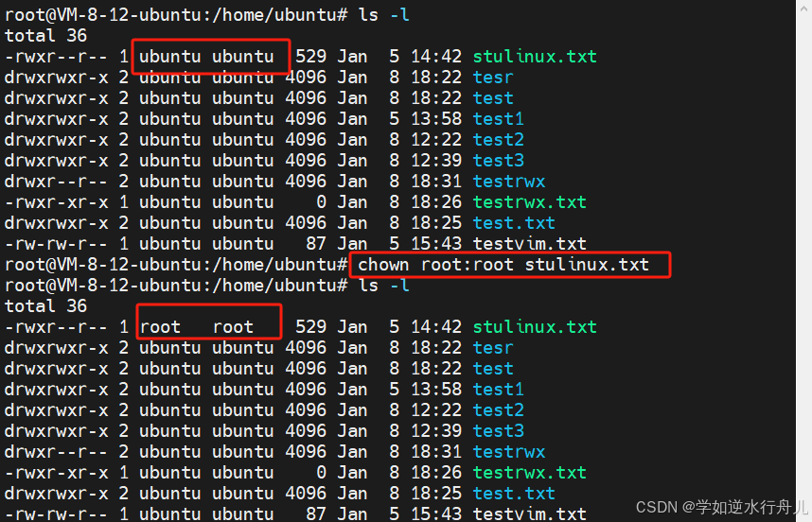Screen dimensions: 812x522
Task: Click the terminal's vertical scrollbar
Action: [x=803, y=261]
